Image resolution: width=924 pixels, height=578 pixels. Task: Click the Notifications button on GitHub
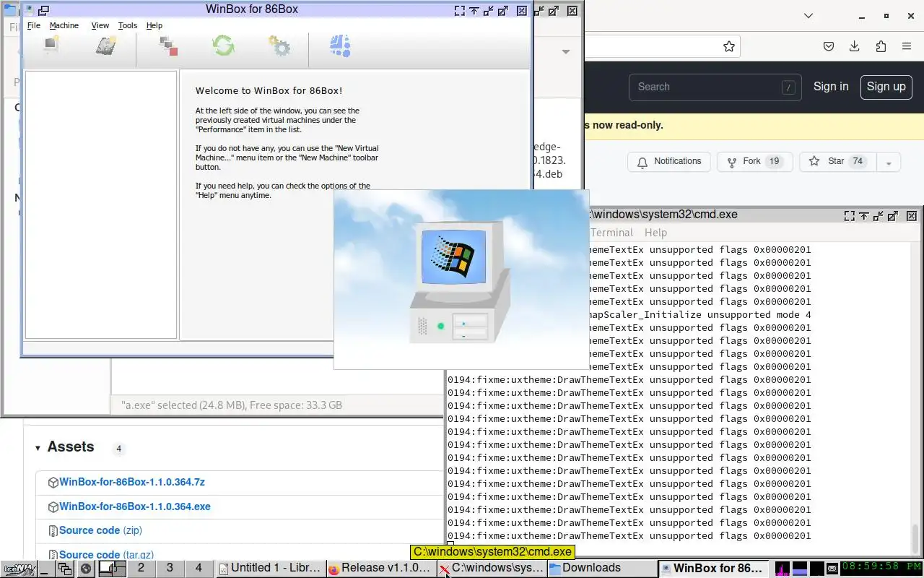[x=669, y=162]
